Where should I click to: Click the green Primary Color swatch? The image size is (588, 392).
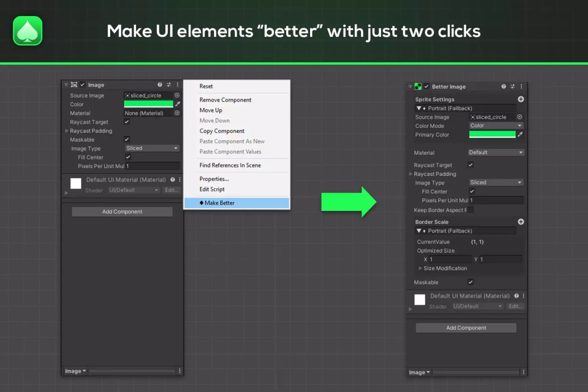point(492,135)
